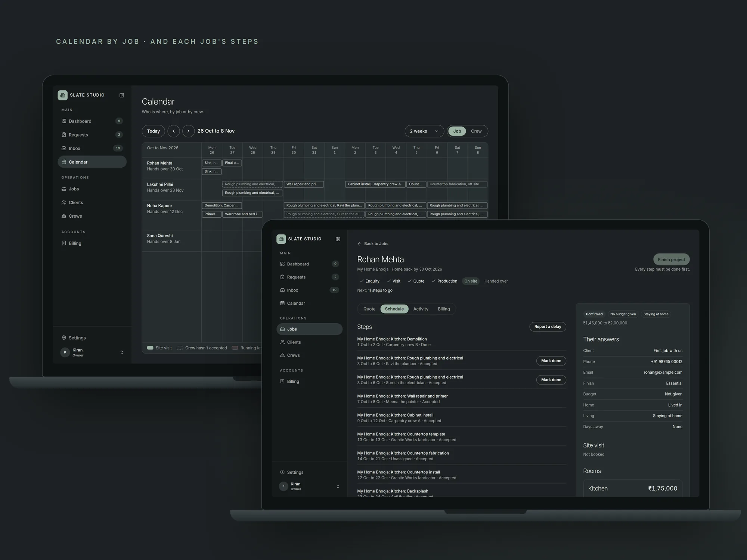
Task: Select the Schedule tab
Action: click(x=394, y=309)
